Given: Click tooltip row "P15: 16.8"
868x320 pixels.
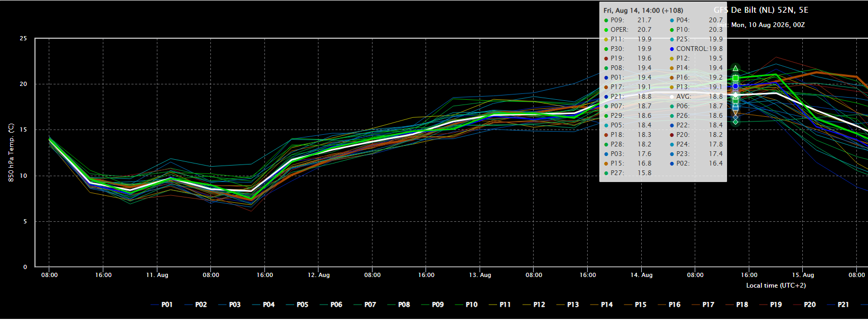Looking at the screenshot, I should point(628,163).
